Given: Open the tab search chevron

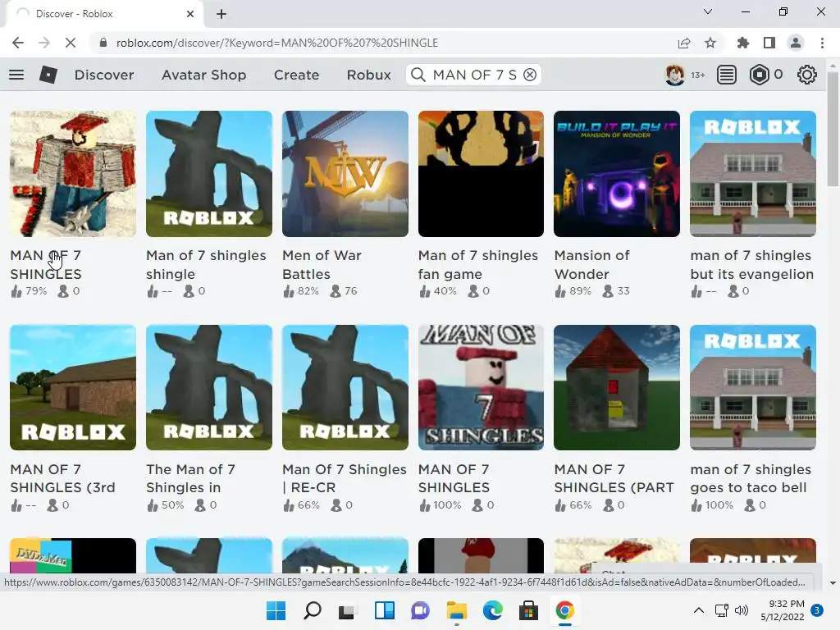Looking at the screenshot, I should pos(708,11).
